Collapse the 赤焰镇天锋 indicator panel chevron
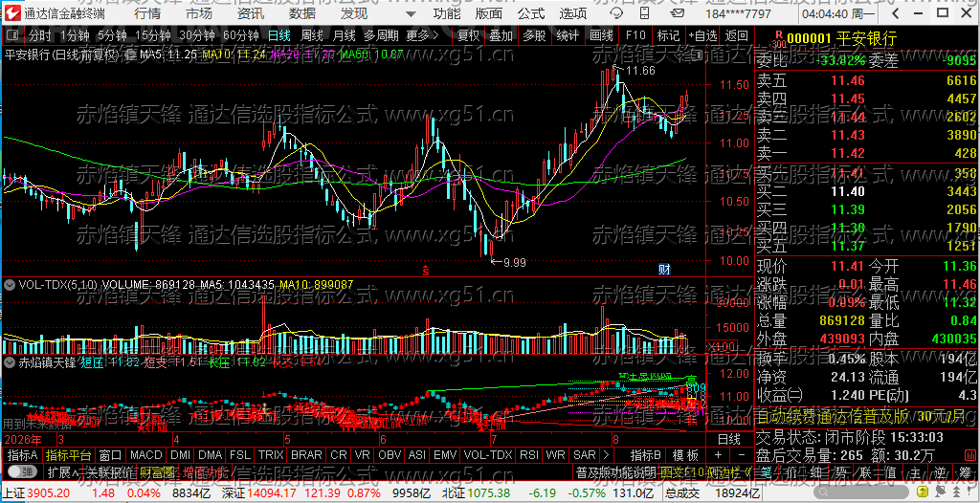The width and height of the screenshot is (980, 503). tap(10, 361)
